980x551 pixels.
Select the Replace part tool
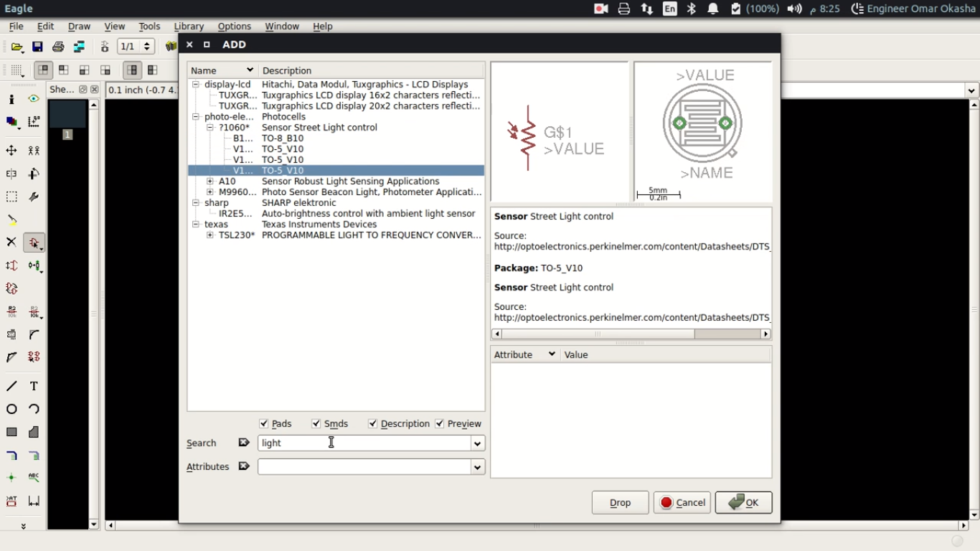(34, 265)
